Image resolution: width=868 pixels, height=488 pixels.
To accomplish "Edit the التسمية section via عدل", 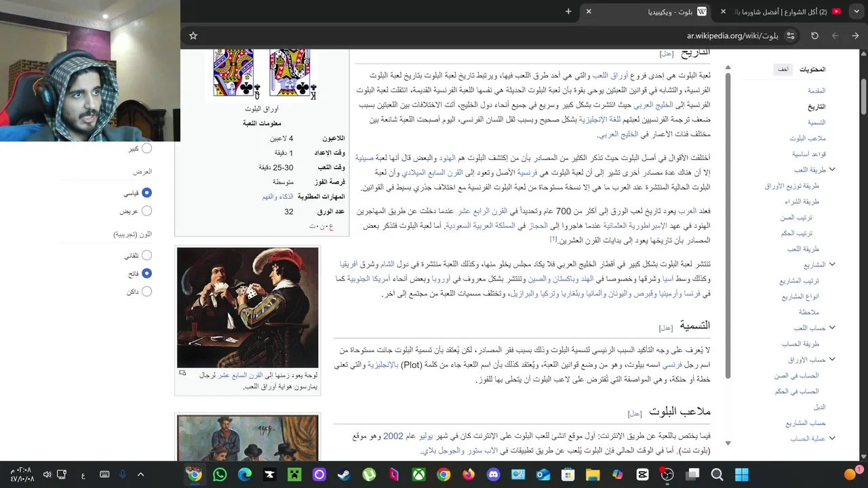I will [667, 328].
